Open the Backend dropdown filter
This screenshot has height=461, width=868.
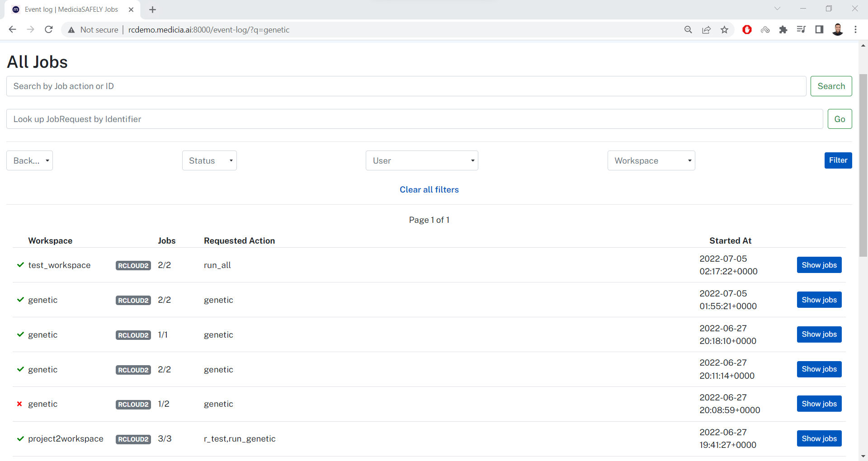click(29, 160)
